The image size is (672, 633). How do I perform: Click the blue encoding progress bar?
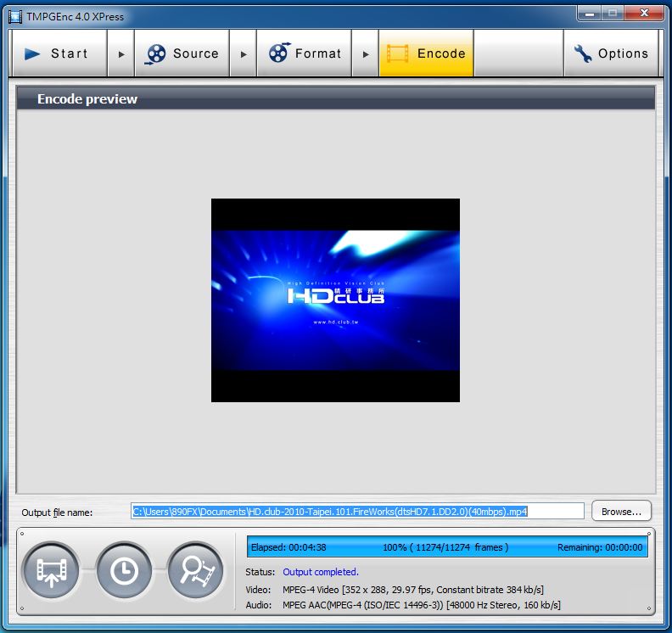447,547
